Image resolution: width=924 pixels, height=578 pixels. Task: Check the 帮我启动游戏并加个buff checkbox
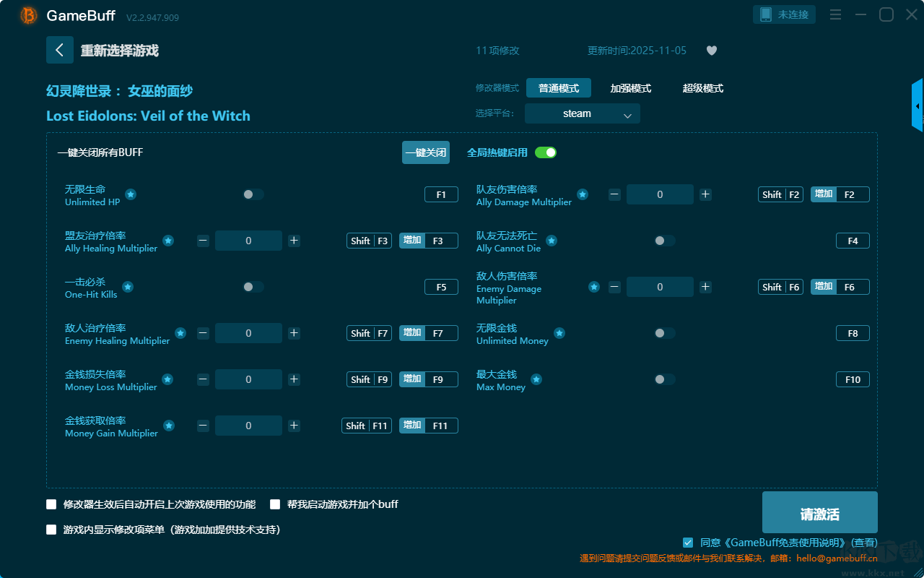pyautogui.click(x=275, y=504)
